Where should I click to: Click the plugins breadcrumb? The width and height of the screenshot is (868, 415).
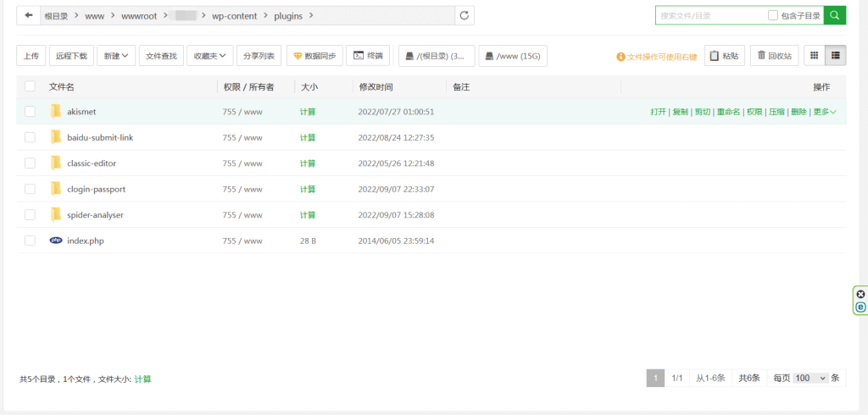[288, 16]
